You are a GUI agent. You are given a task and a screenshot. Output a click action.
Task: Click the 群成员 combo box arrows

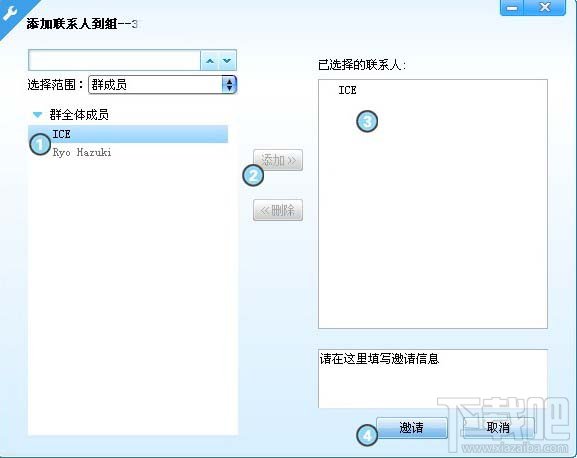229,85
